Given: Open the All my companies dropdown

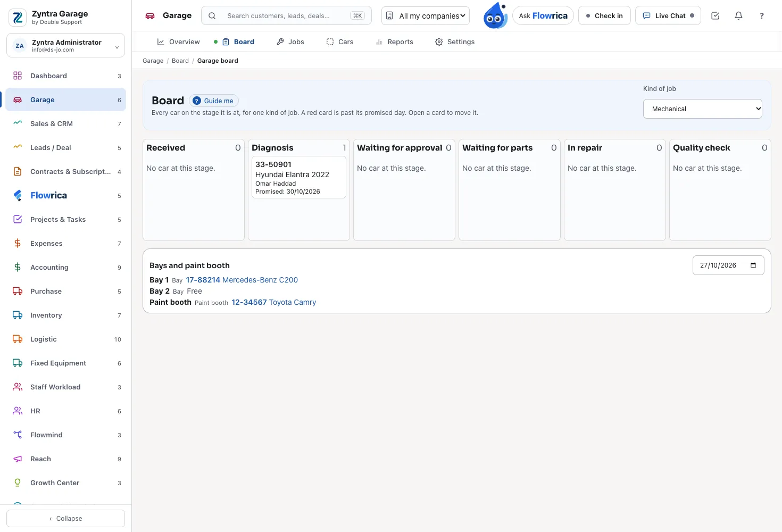Looking at the screenshot, I should point(426,15).
